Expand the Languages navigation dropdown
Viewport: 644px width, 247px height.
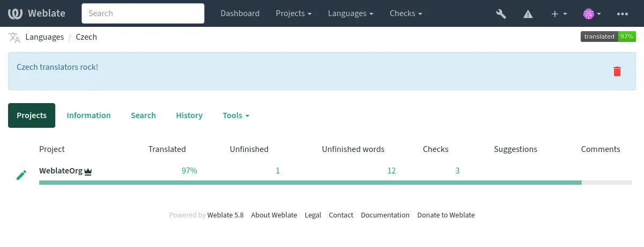[351, 13]
